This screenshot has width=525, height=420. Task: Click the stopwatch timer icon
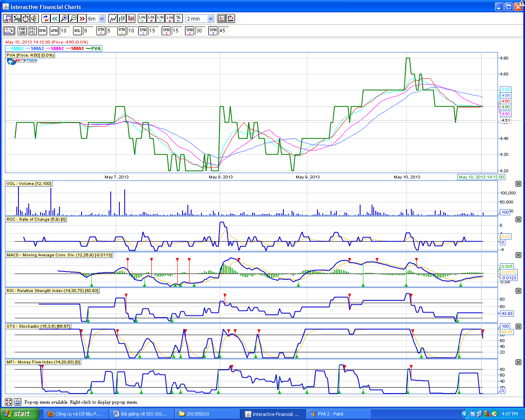[25, 18]
